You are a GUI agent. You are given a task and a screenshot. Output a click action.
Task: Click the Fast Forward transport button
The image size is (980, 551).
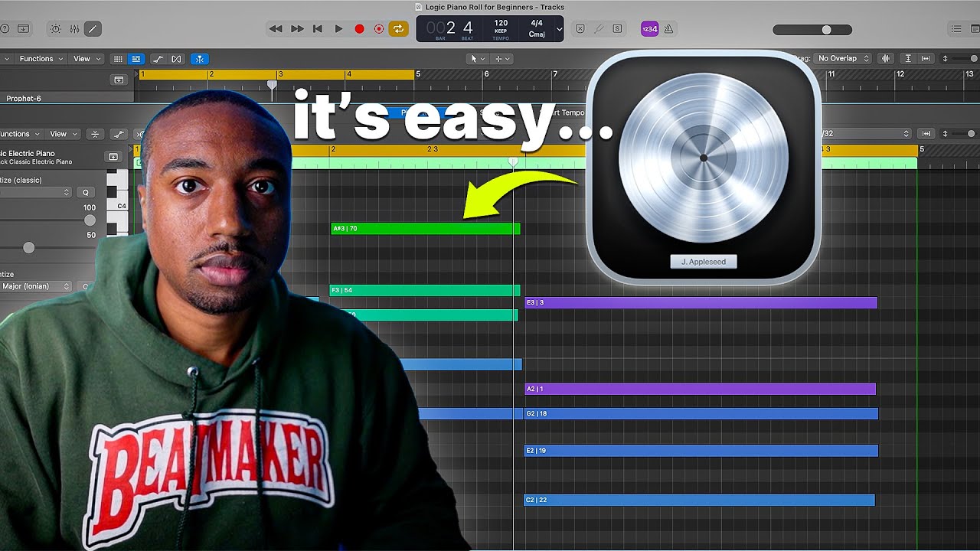pyautogui.click(x=297, y=29)
